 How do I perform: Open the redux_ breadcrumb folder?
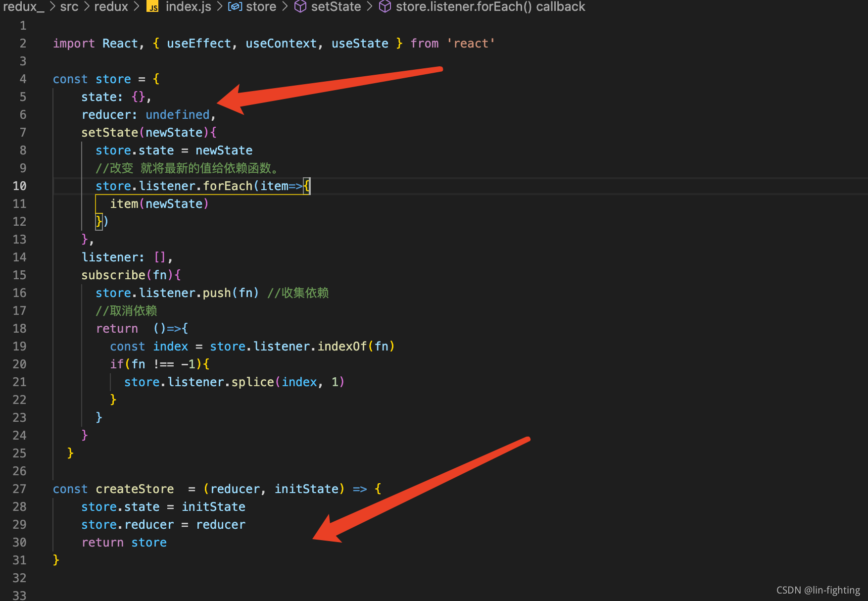coord(23,7)
